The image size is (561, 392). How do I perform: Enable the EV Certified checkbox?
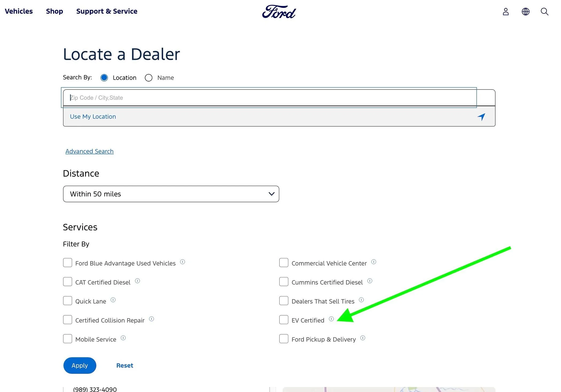(x=284, y=320)
